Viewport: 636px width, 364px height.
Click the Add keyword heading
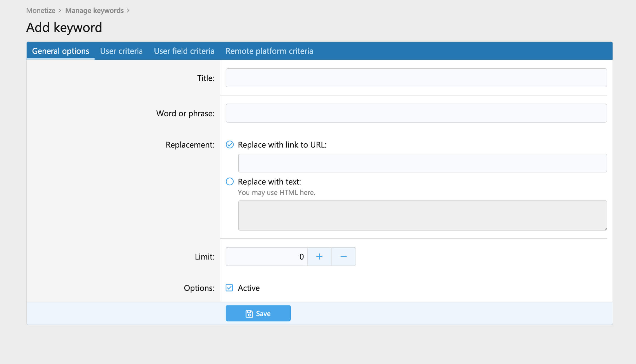(x=64, y=27)
